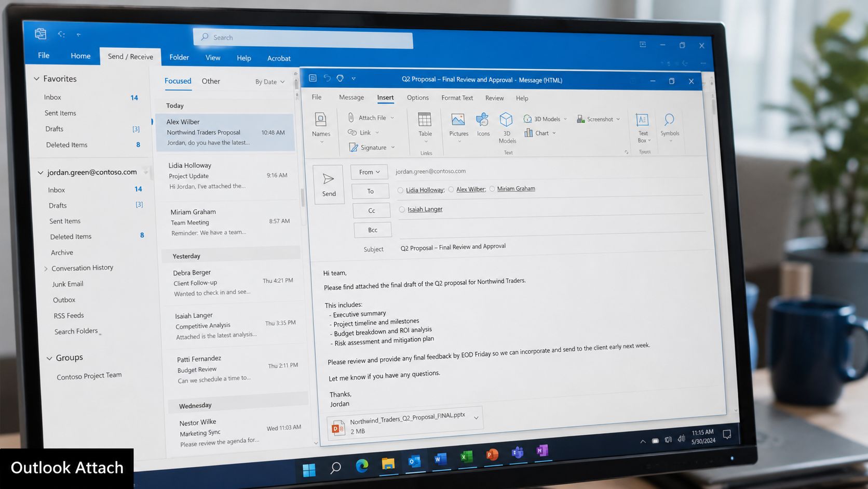Viewport: 868px width, 489px height.
Task: Click the undo arrow in message title bar
Action: pos(327,78)
